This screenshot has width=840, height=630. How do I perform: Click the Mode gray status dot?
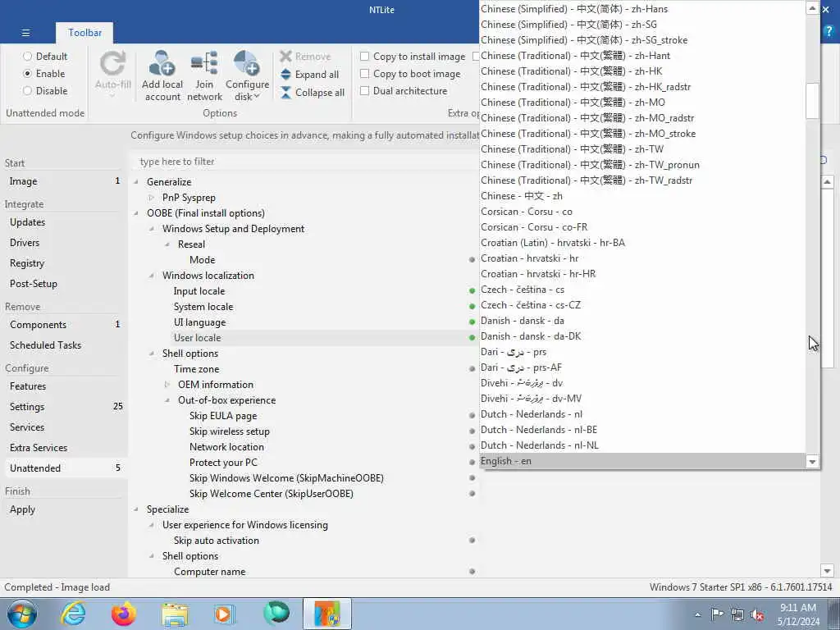[x=472, y=259]
